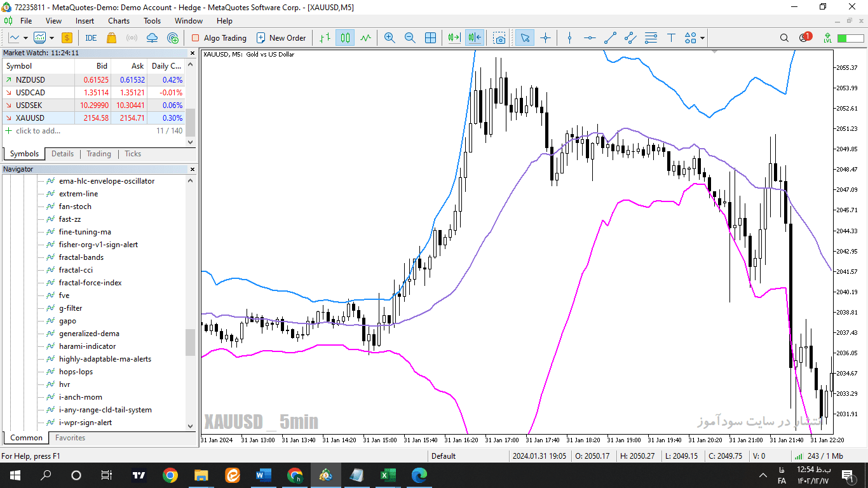
Task: Toggle chart auto scroll button
Action: click(454, 38)
